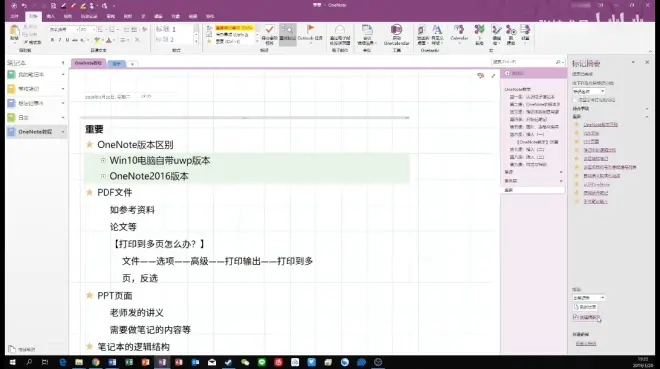Click the refresh results button
The width and height of the screenshot is (660, 369).
point(585,307)
